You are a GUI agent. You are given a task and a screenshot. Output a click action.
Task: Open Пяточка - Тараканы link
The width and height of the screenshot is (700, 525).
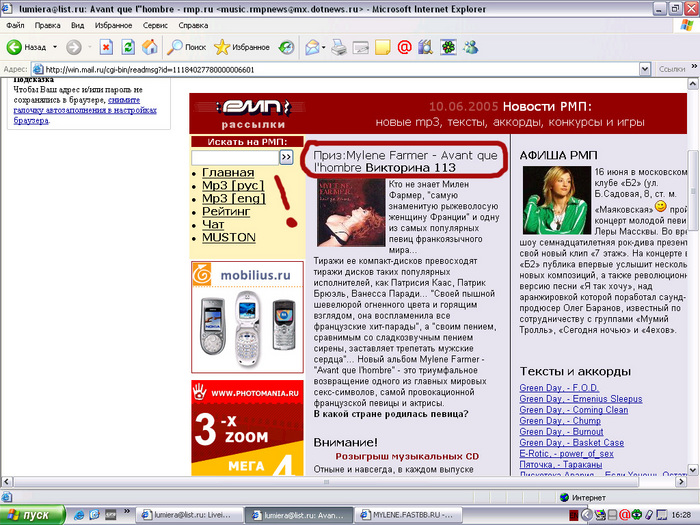click(560, 464)
